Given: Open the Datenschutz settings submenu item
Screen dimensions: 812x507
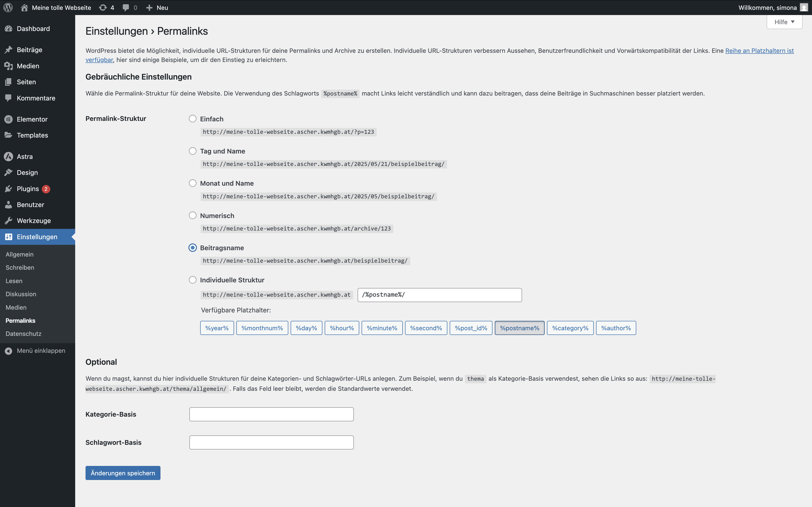Looking at the screenshot, I should coord(23,334).
